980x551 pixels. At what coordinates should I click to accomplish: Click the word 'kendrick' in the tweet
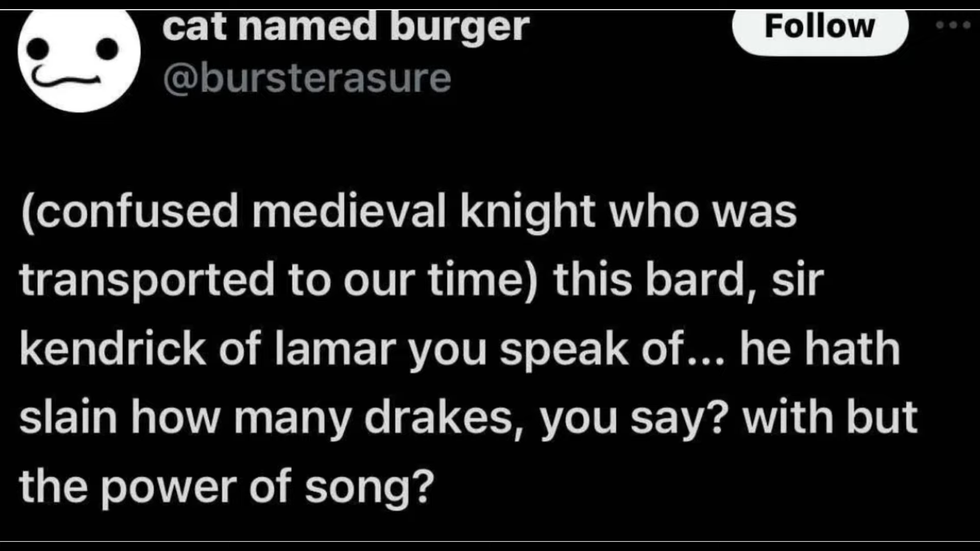tap(113, 349)
